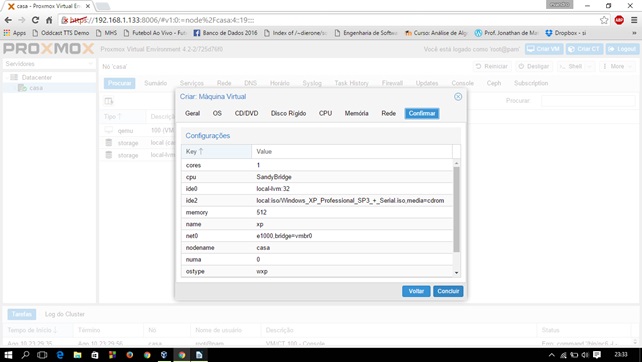
Task: Sort settings by the Key column header
Action: click(216, 152)
